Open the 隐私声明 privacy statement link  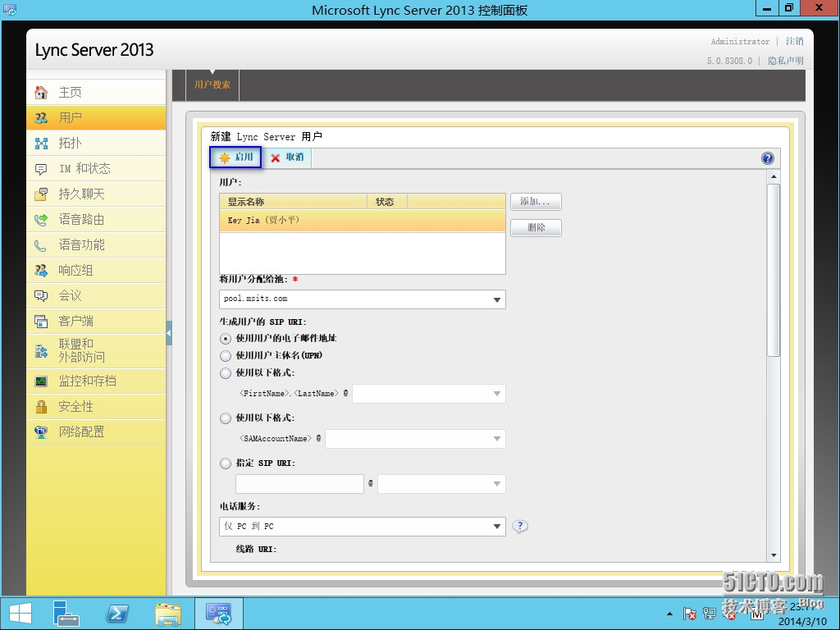click(x=786, y=61)
